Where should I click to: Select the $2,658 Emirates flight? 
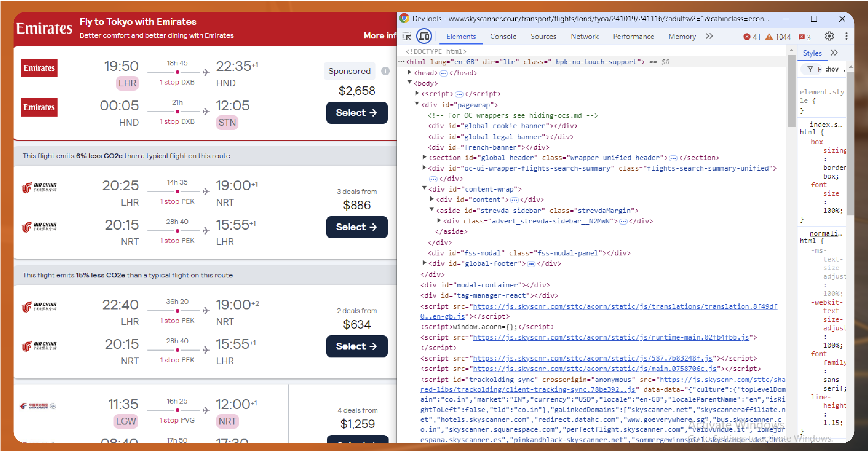tap(357, 113)
